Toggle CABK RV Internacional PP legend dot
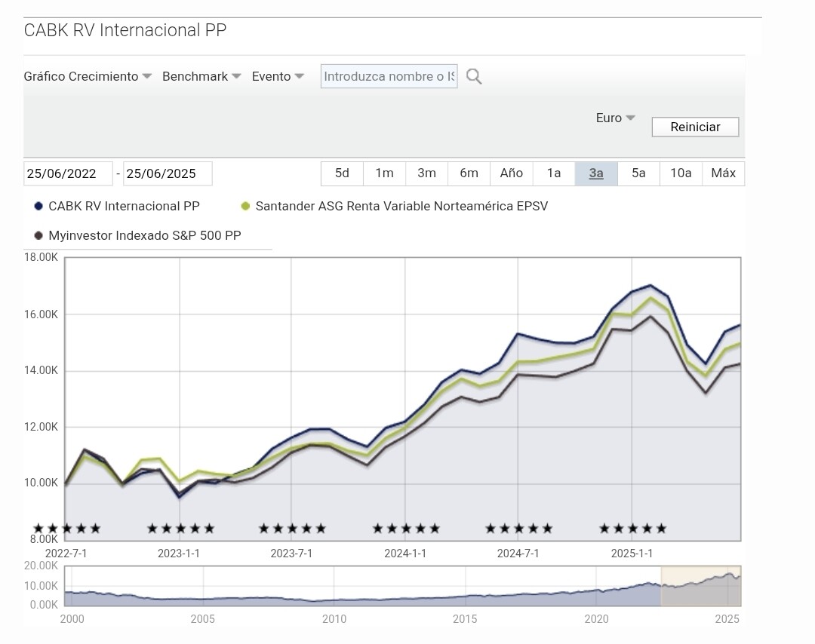 coord(38,206)
